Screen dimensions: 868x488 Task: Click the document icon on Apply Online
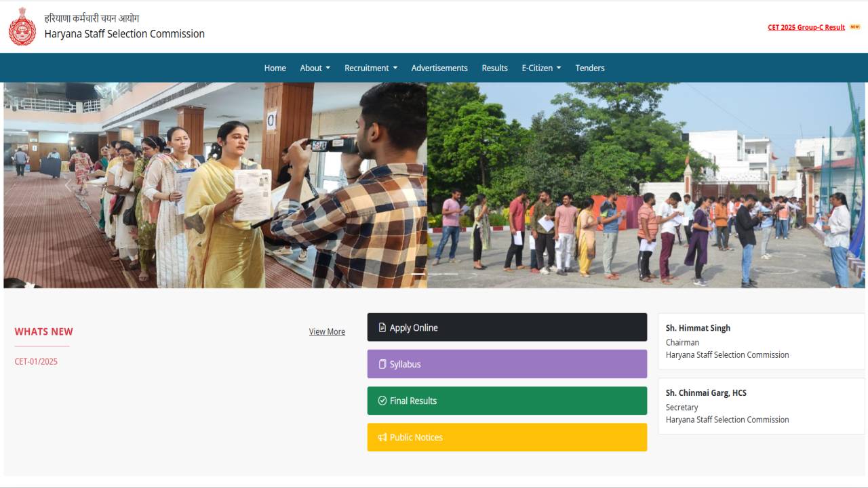(381, 327)
